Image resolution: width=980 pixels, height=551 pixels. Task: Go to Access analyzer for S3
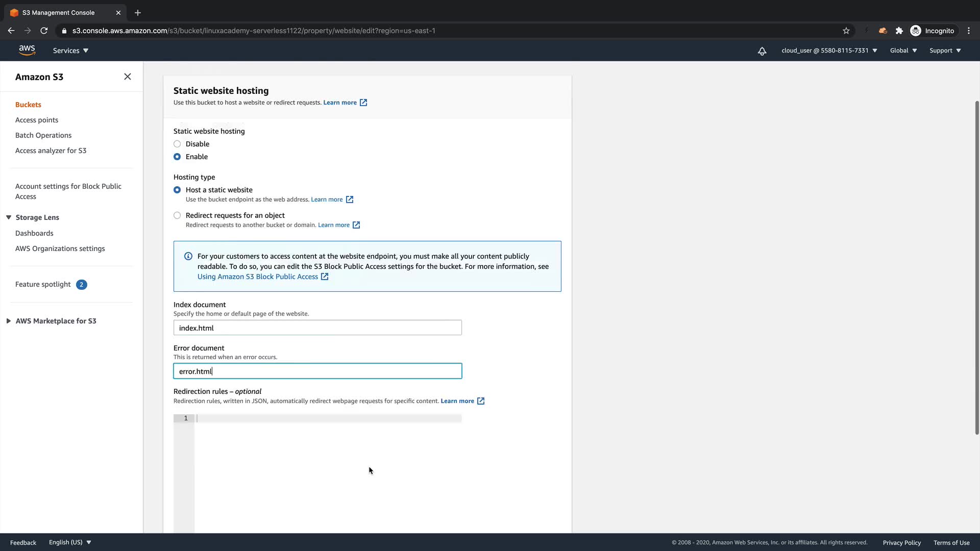(51, 151)
